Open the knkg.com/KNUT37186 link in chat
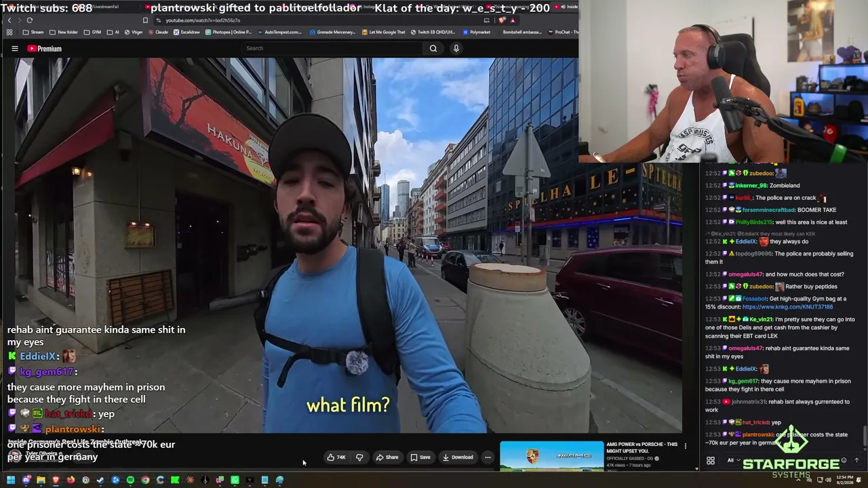Viewport: 868px width, 488px height. (787, 307)
